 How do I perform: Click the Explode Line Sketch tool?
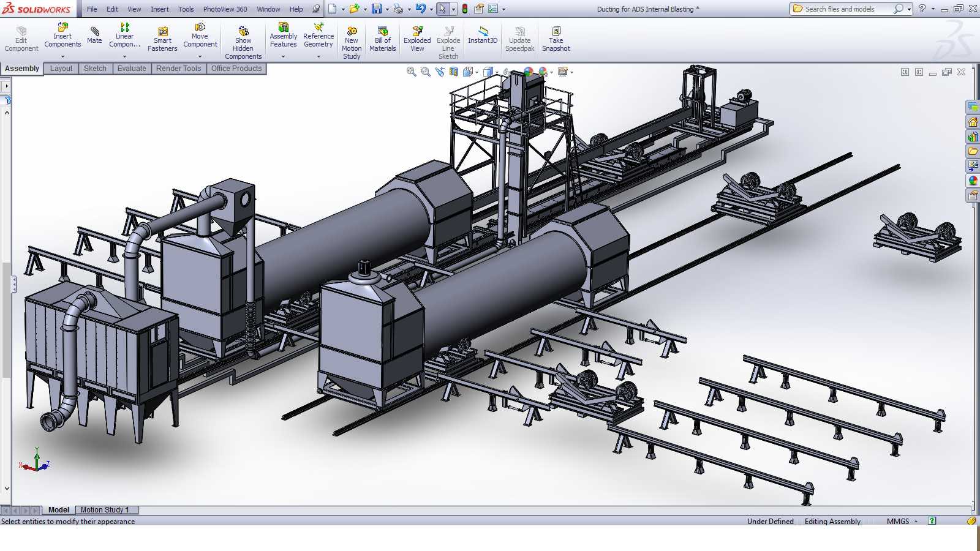448,42
